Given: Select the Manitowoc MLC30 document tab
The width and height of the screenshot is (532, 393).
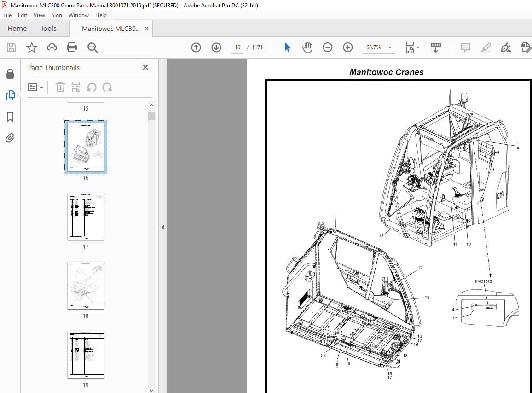Looking at the screenshot, I should click(x=111, y=29).
